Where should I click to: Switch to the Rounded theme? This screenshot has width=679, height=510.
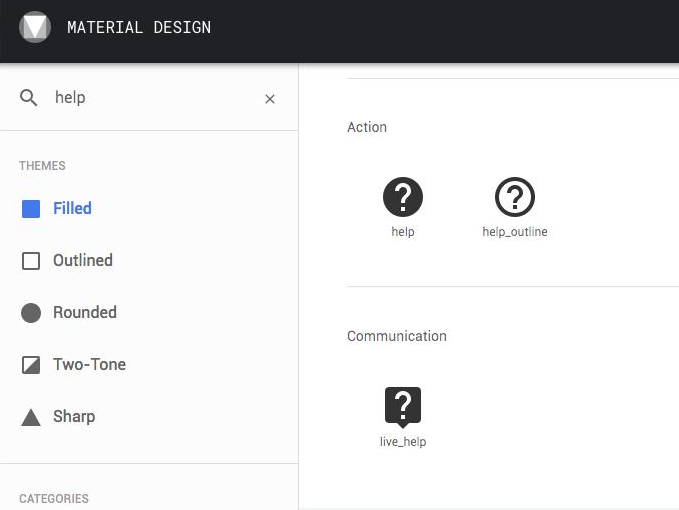tap(84, 312)
